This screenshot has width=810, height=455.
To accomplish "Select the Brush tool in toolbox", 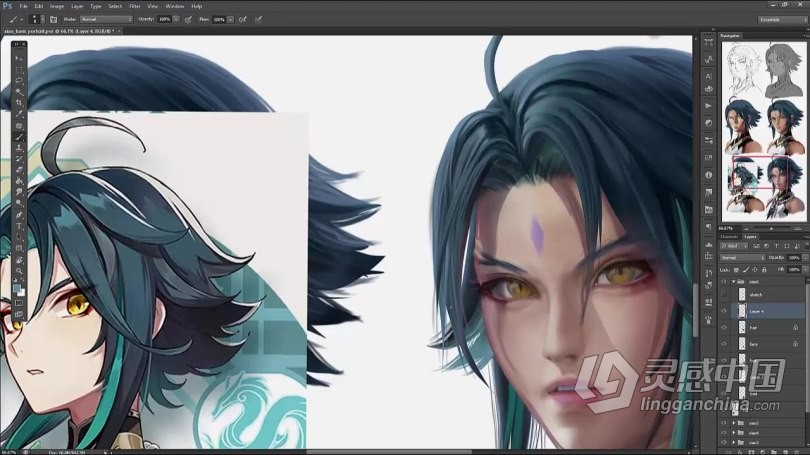I will (19, 137).
